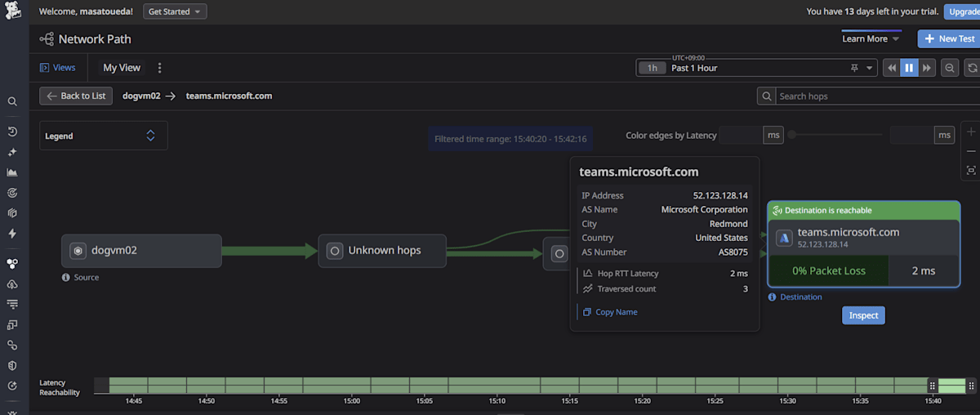
Task: Click the 1h time range badge
Action: (x=652, y=68)
